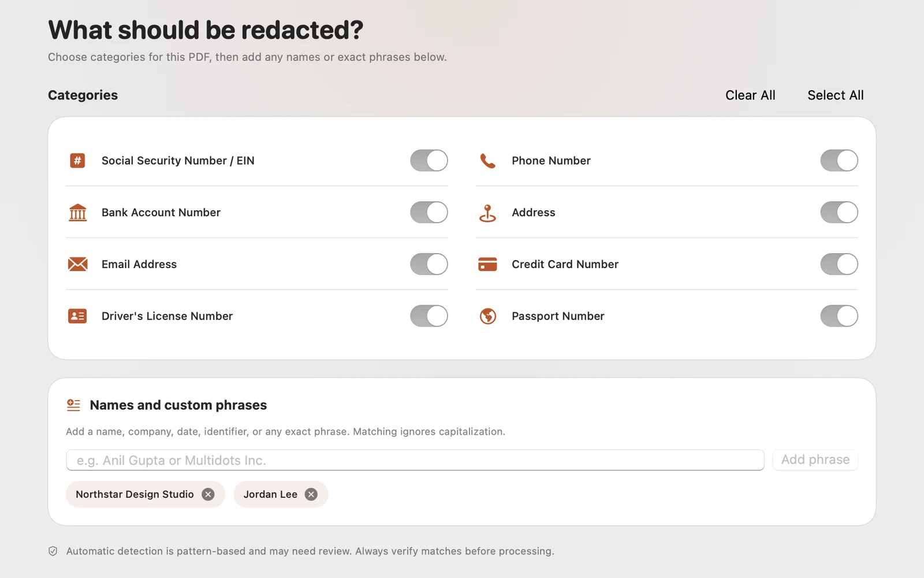Click the Passport Number globe icon

pyautogui.click(x=488, y=316)
